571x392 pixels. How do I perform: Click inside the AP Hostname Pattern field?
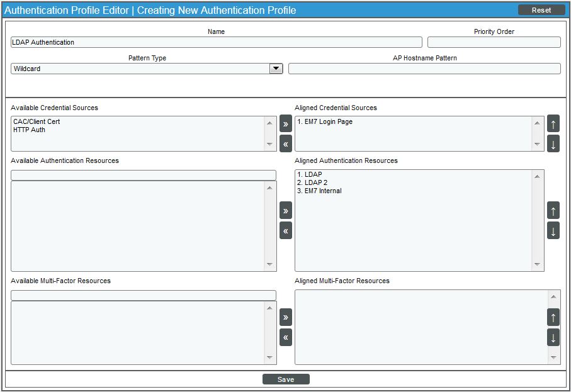424,68
